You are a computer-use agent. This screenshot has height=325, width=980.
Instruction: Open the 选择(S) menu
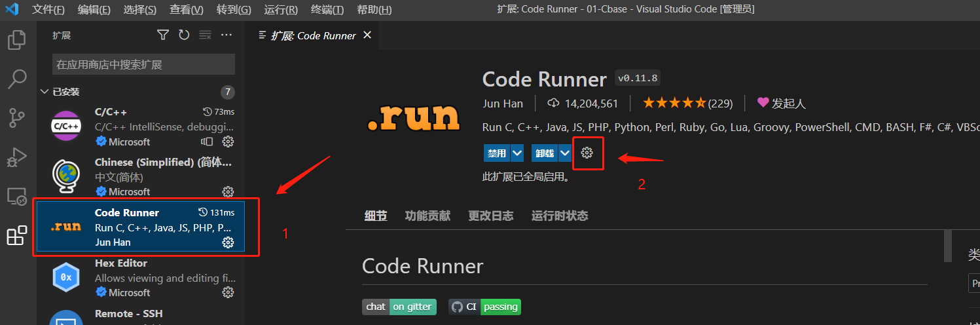point(139,10)
